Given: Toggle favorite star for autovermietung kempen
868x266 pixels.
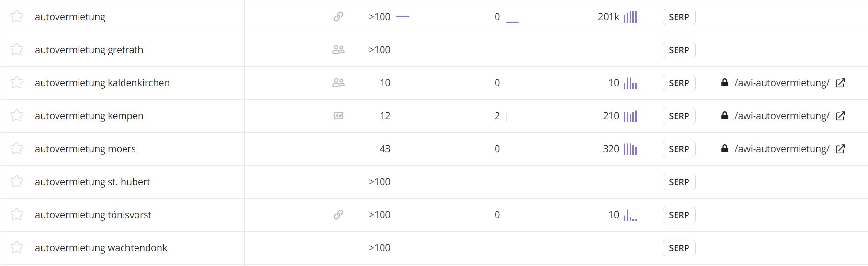Looking at the screenshot, I should point(17,115).
